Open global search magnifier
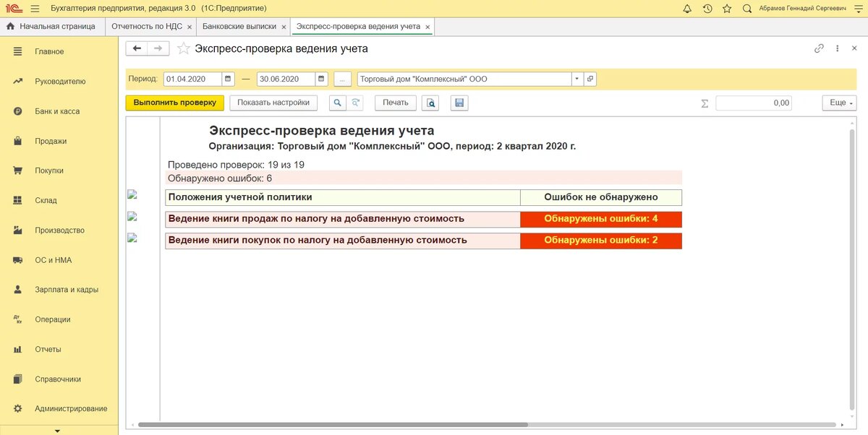The width and height of the screenshot is (868, 435). [x=746, y=8]
